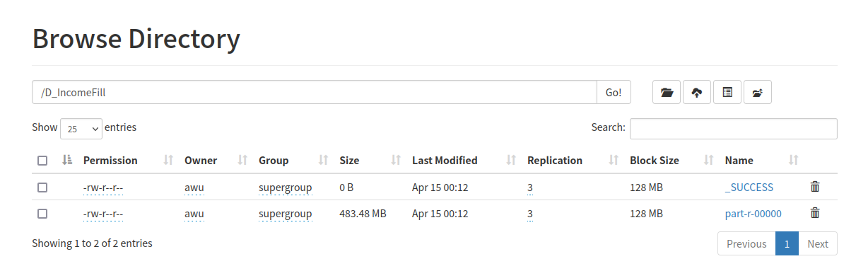Focus the Search input field
This screenshot has width=868, height=271.
(734, 129)
